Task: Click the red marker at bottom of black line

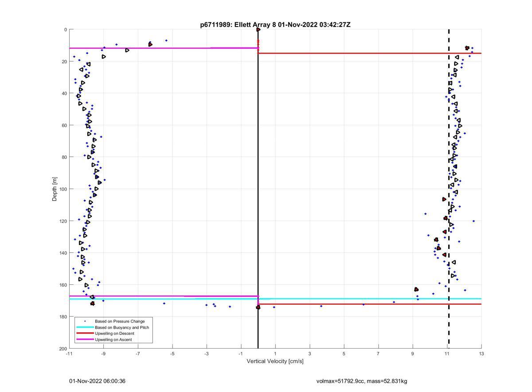Action: 258,307
